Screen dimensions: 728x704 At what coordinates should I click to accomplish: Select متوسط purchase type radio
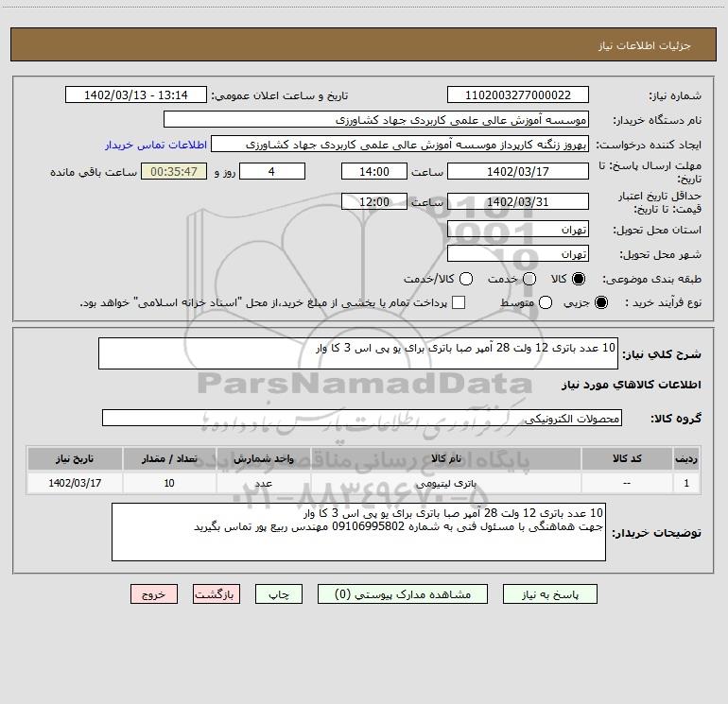(x=546, y=302)
